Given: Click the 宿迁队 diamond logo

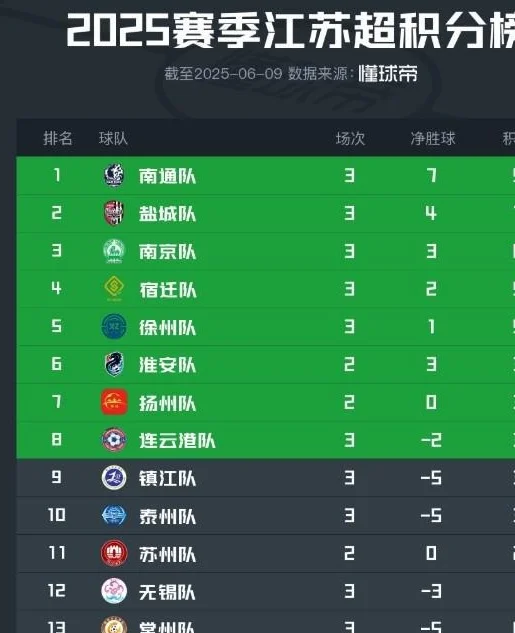Looking at the screenshot, I should click(114, 289).
